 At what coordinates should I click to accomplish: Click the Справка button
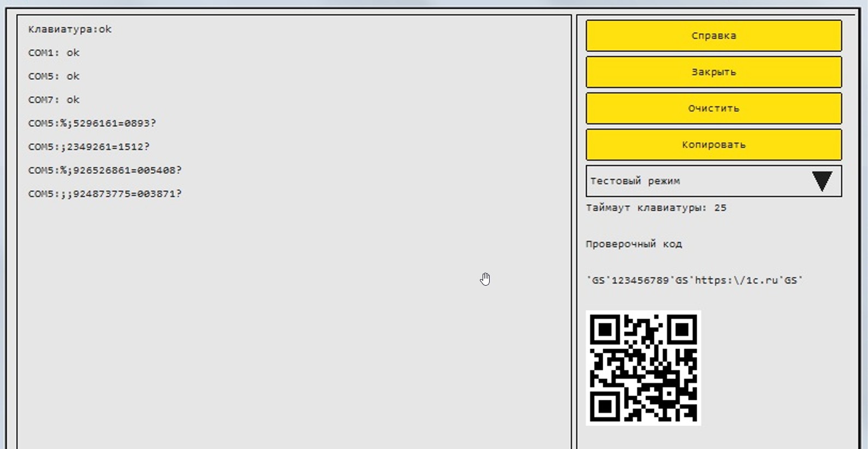714,36
